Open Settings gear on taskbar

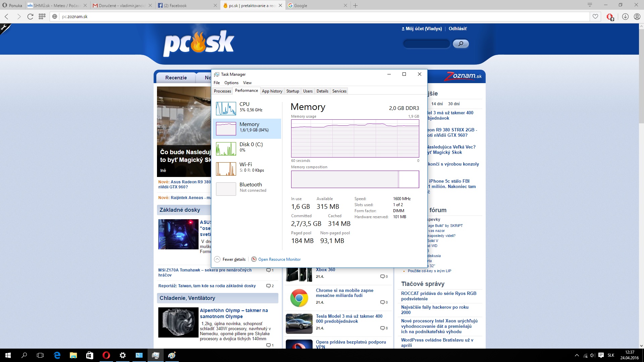point(122,355)
